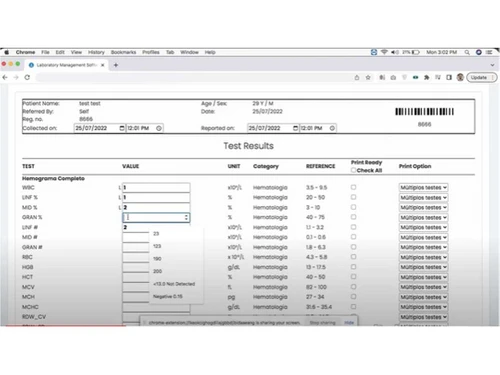Tick Print Ready checkbox for HGB

coord(353,267)
